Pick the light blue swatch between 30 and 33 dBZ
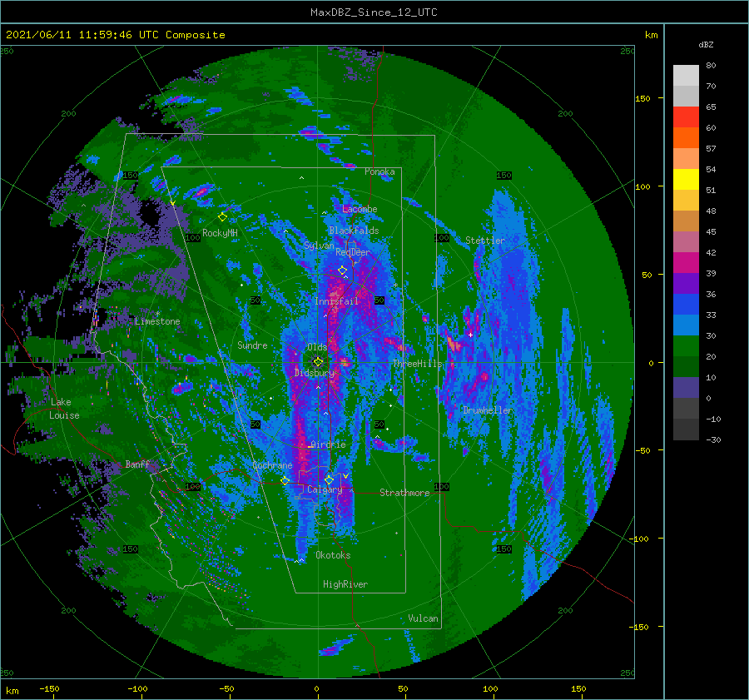The height and width of the screenshot is (700, 749). click(686, 325)
